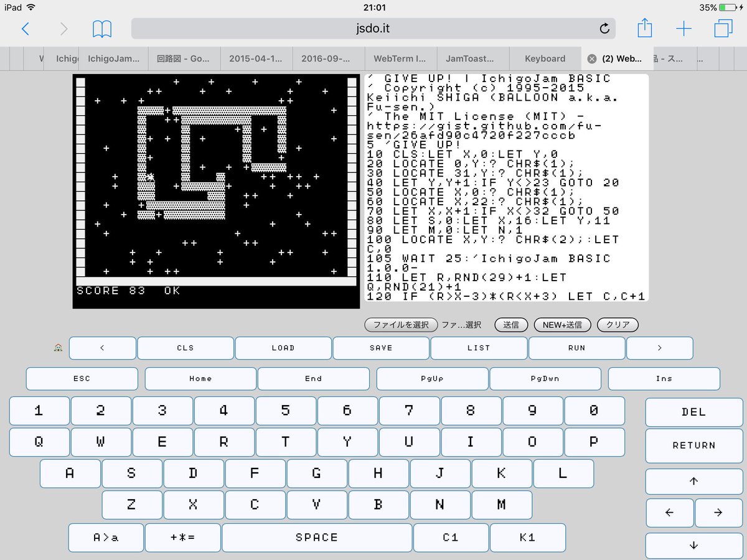Click the RETURN key
The width and height of the screenshot is (747, 560).
[x=693, y=446]
